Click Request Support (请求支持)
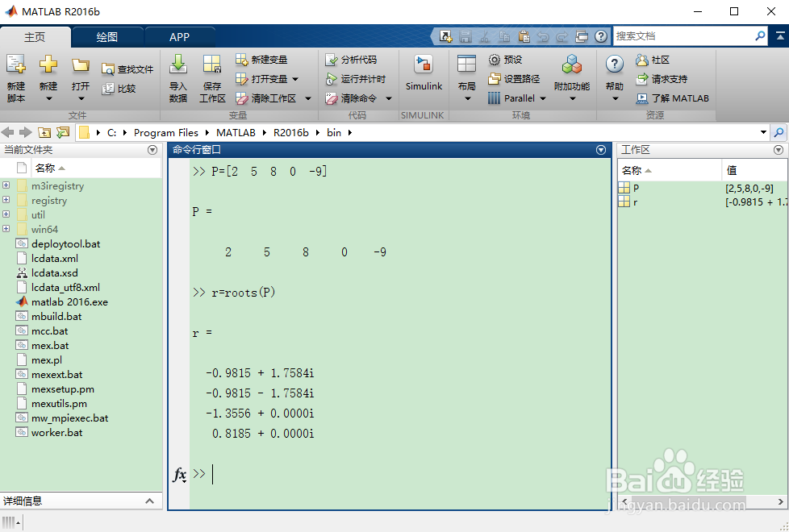789x532 pixels. point(662,79)
